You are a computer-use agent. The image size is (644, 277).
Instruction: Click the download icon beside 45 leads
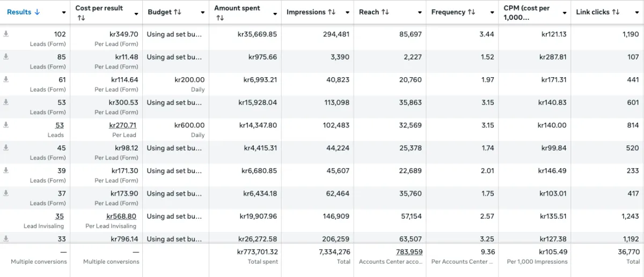coord(6,147)
